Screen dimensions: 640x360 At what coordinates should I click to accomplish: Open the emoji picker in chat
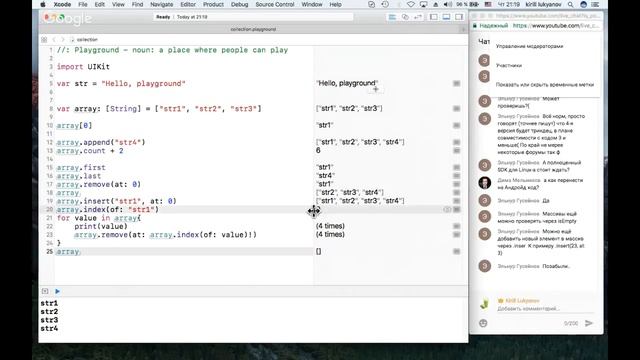pos(483,323)
